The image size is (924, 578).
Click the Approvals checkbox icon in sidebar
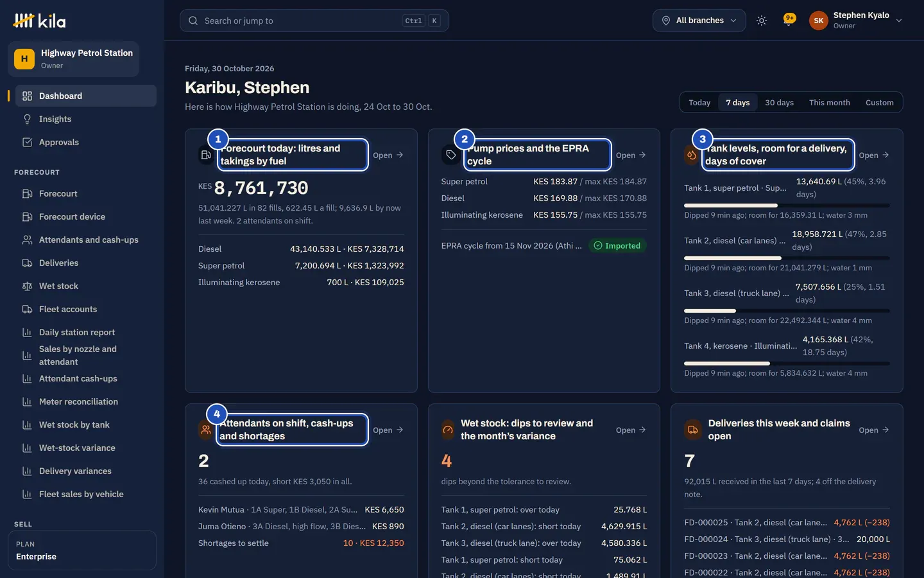27,142
